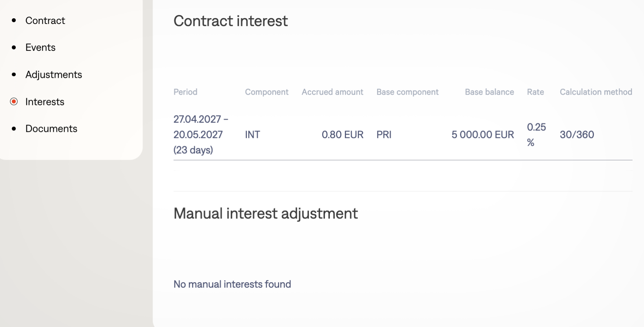Click the Base balance column header

[489, 92]
